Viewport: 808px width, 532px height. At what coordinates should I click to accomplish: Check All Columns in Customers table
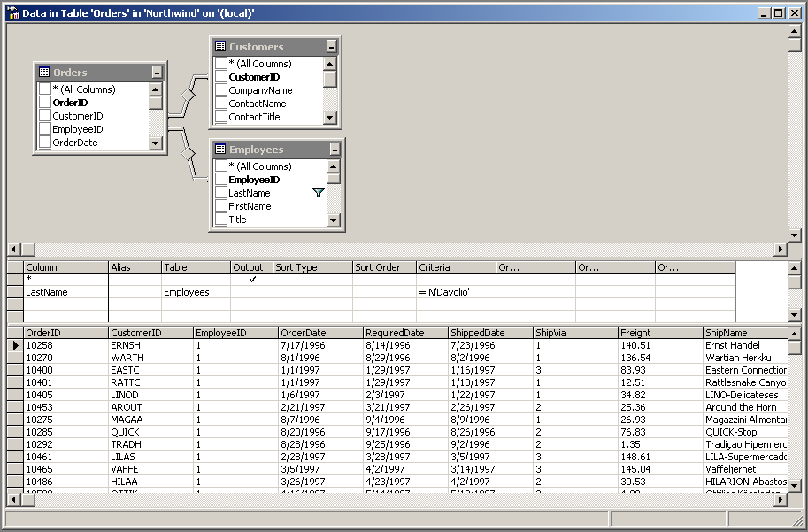pyautogui.click(x=220, y=64)
